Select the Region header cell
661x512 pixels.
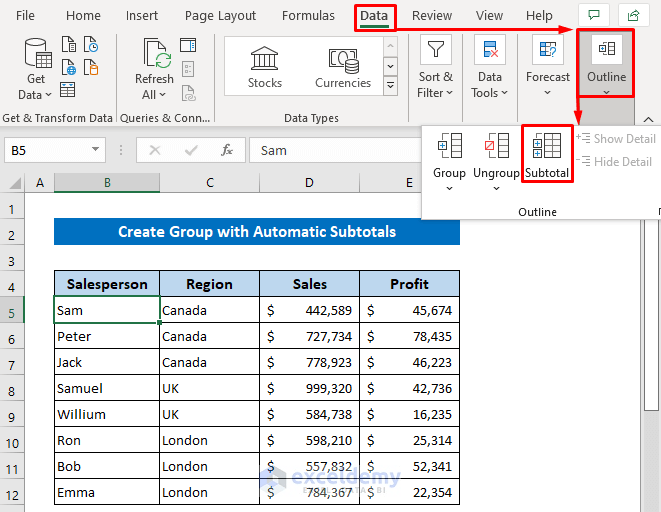coord(210,284)
